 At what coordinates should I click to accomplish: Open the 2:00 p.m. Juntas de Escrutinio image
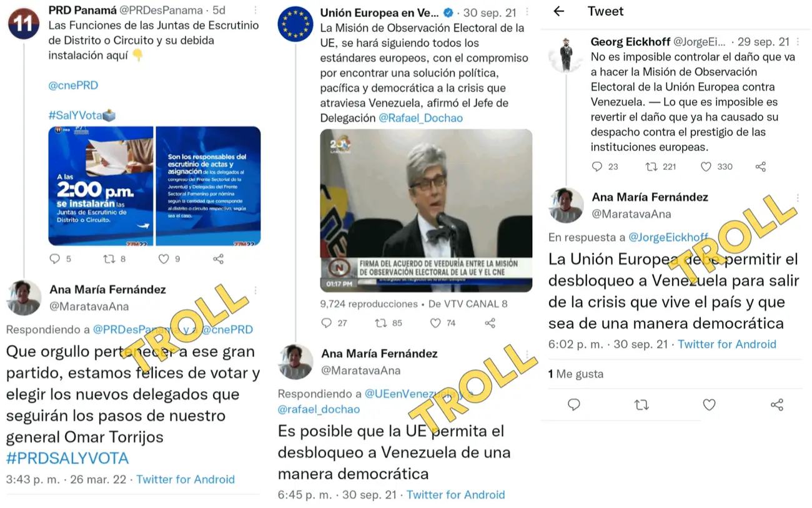pos(101,186)
